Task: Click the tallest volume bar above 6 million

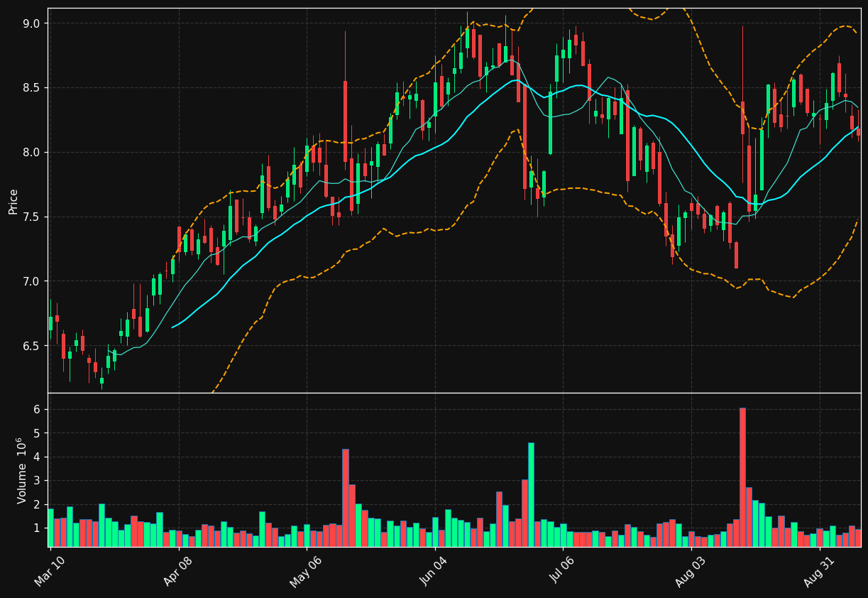Action: (x=742, y=477)
